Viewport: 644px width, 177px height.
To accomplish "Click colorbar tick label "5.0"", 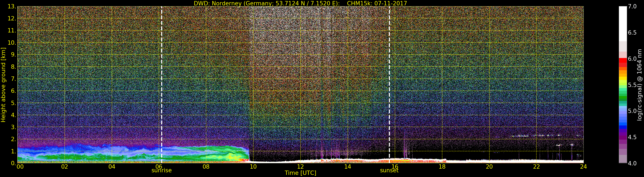I will [x=632, y=111].
